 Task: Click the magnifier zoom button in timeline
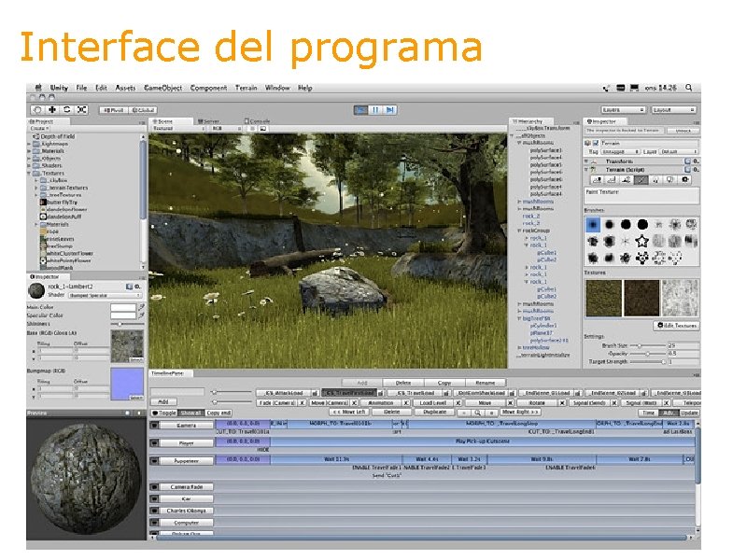tap(478, 413)
